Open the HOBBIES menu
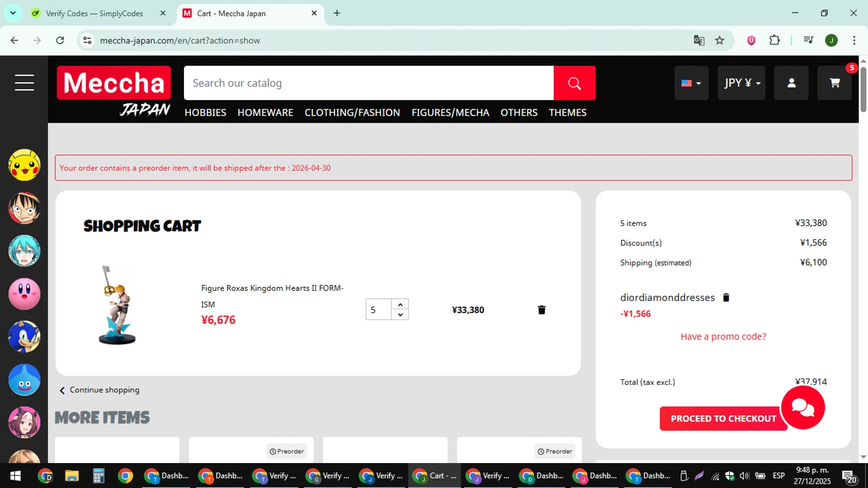Viewport: 868px width, 488px height. point(205,112)
